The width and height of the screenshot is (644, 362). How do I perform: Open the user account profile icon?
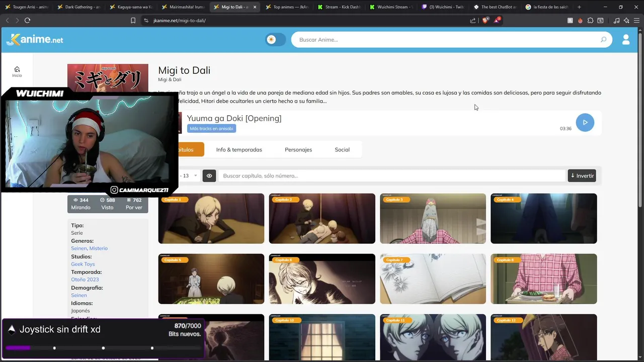(626, 40)
